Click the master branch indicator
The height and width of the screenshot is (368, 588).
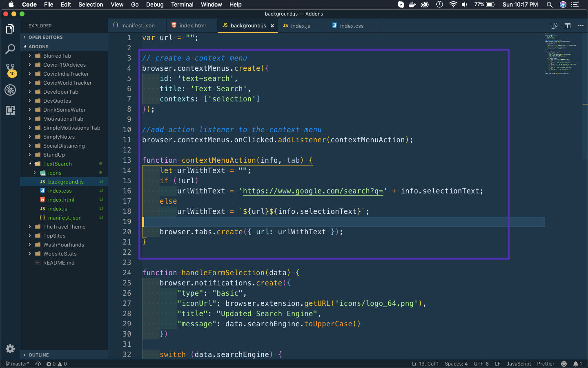[x=18, y=364]
